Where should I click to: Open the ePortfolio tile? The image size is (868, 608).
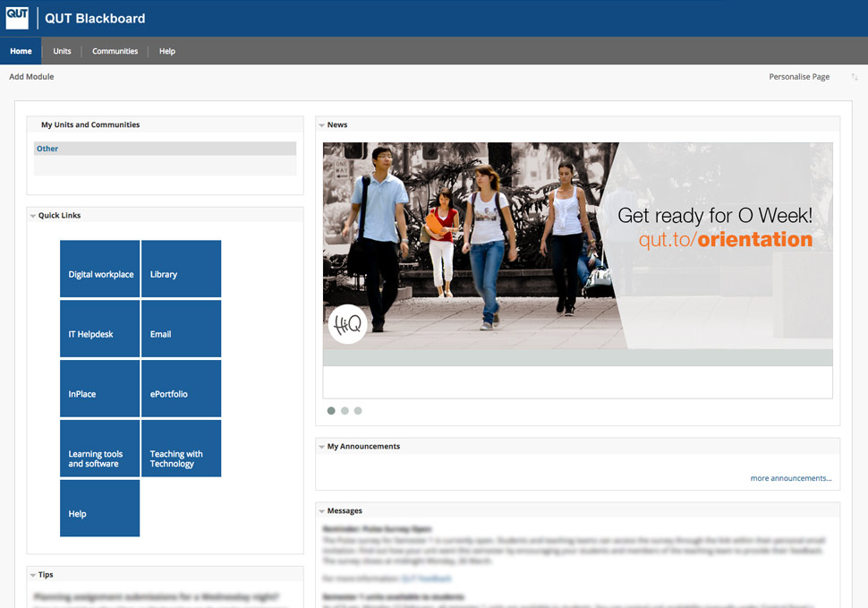pyautogui.click(x=181, y=388)
